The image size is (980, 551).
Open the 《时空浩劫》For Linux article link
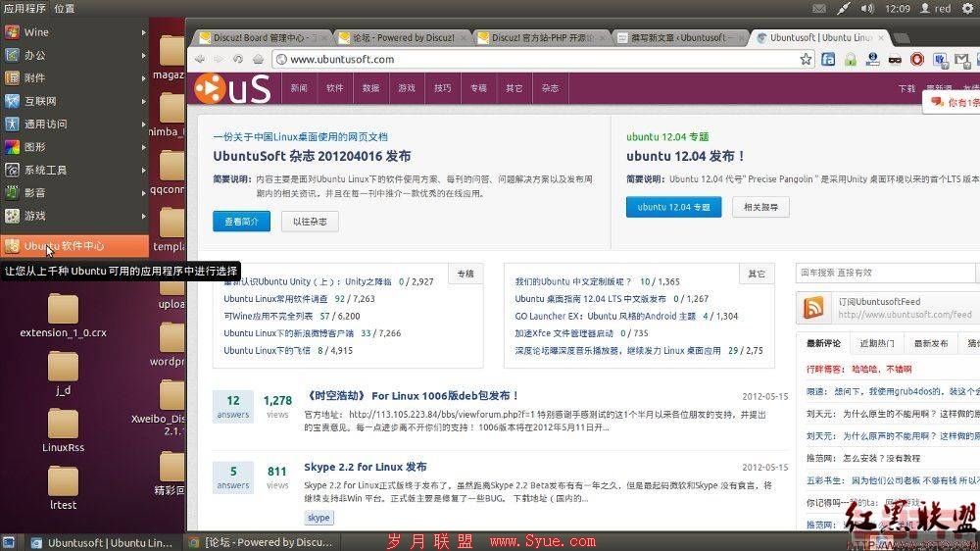click(412, 396)
